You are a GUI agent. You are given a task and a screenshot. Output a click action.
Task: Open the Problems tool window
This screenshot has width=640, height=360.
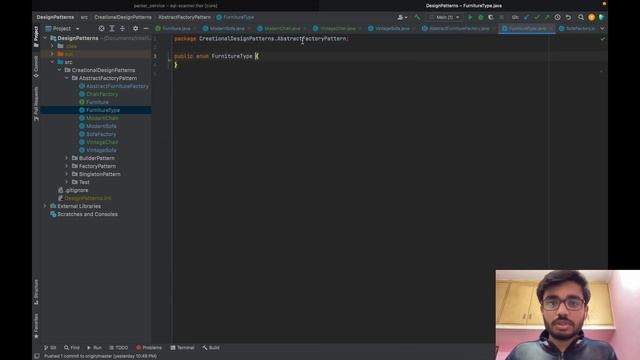point(149,348)
